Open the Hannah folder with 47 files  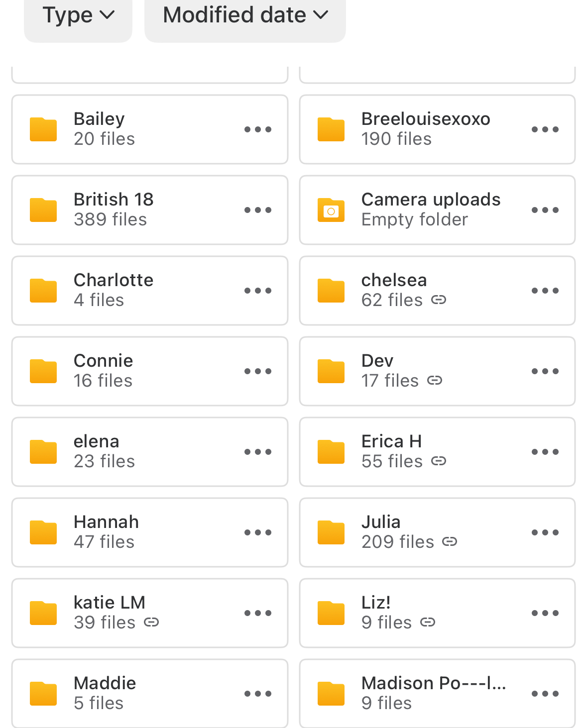(106, 532)
